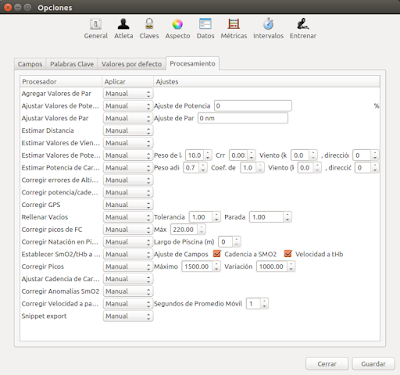Click the Procesador column header

[x=61, y=82]
